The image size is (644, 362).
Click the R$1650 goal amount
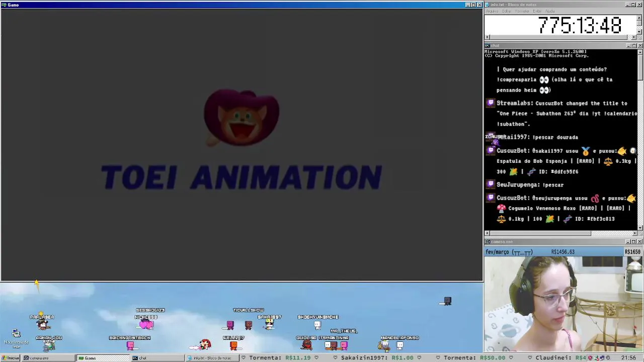coord(632,252)
